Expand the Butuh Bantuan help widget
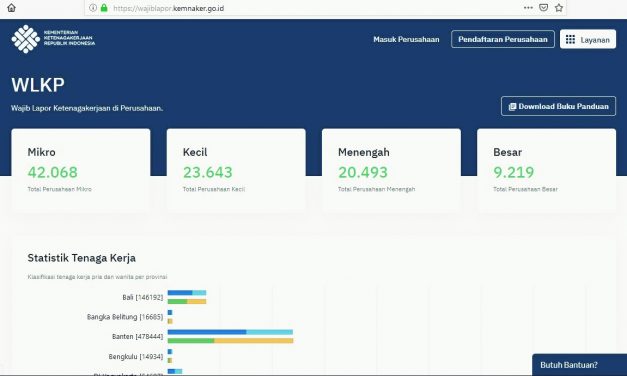Viewport: 627px width, 376px height. [579, 365]
